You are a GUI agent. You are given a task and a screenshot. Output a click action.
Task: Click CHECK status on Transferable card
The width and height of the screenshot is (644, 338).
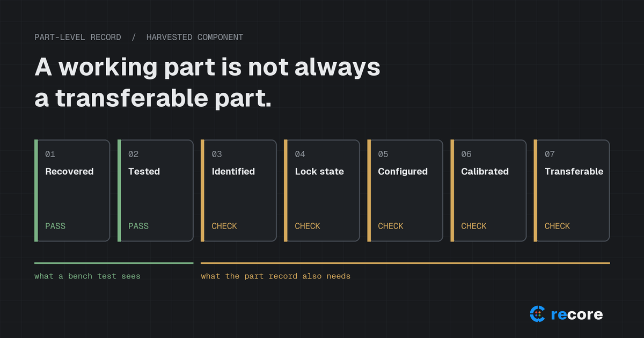(x=557, y=226)
